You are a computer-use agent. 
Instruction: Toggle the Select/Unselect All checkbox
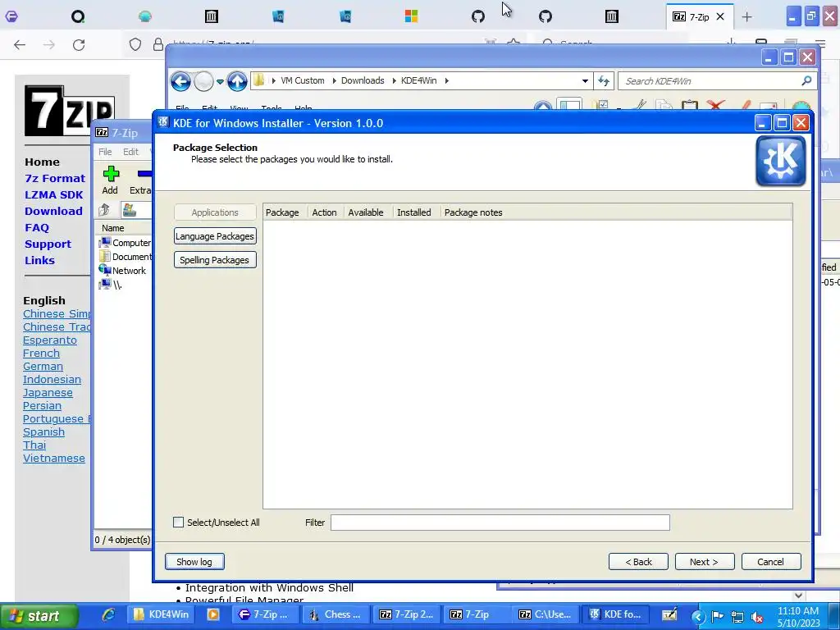(178, 523)
